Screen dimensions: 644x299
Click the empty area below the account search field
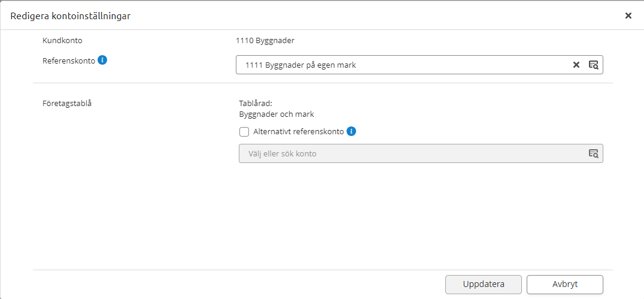pos(419,216)
